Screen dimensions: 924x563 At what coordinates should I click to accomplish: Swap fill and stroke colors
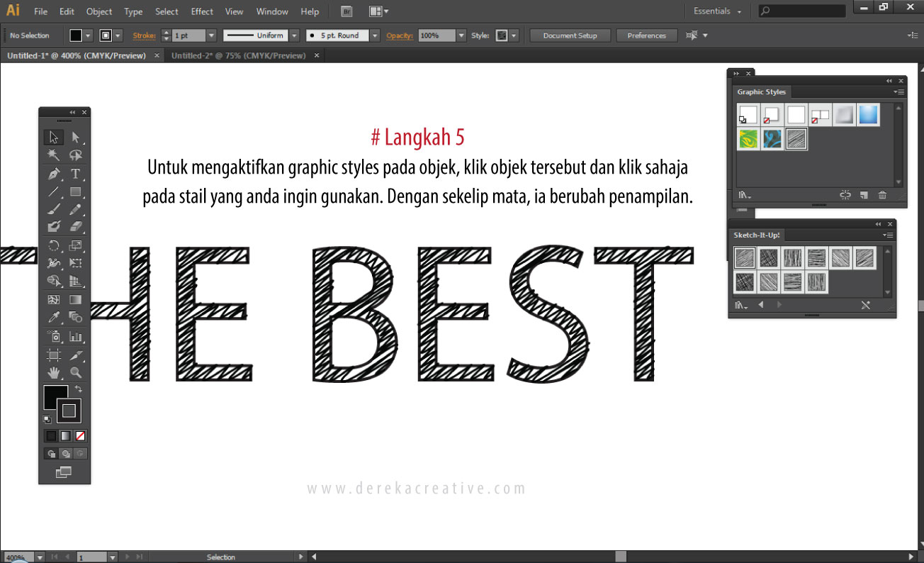coord(78,389)
